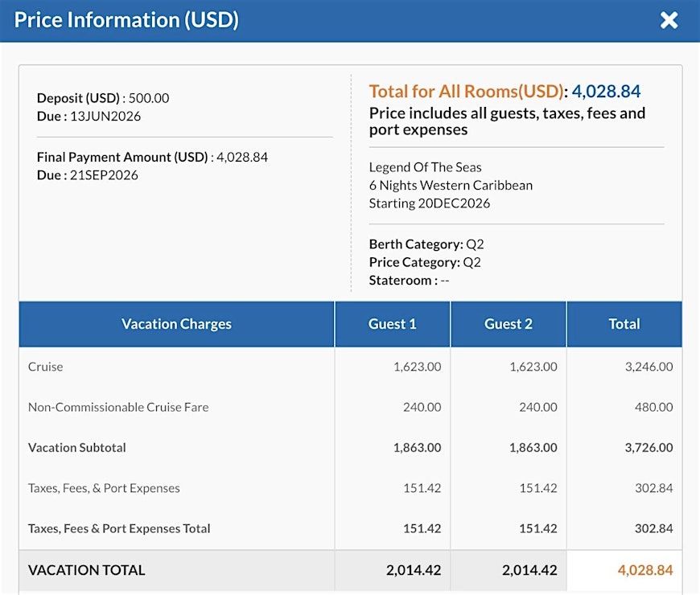Select the Guest 1 column header
The image size is (700, 595).
pos(393,324)
